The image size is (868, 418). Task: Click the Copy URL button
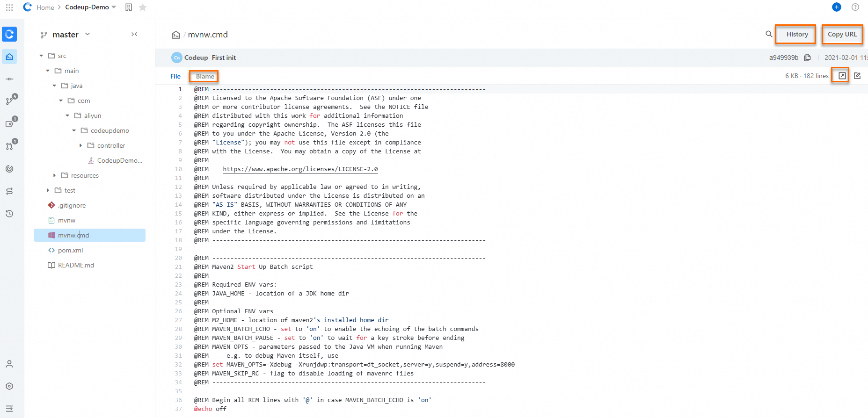pos(842,34)
